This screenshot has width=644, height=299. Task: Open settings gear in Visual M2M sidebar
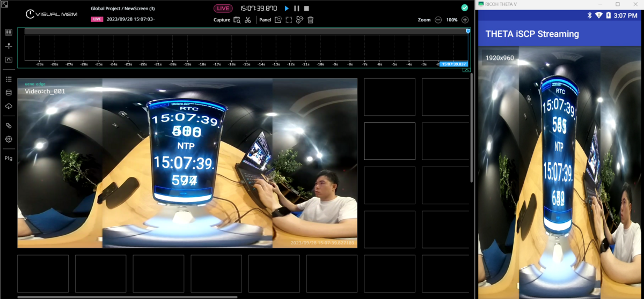[x=9, y=139]
